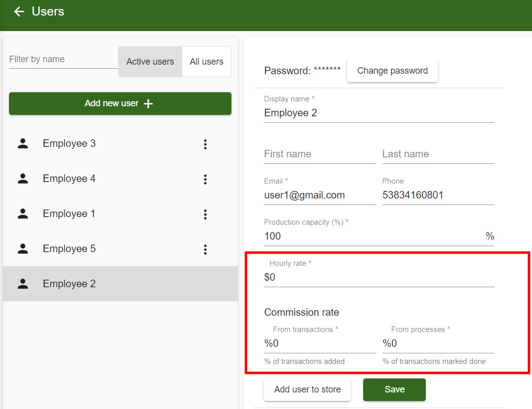Edit the Email field
This screenshot has width=532, height=409.
pyautogui.click(x=320, y=195)
